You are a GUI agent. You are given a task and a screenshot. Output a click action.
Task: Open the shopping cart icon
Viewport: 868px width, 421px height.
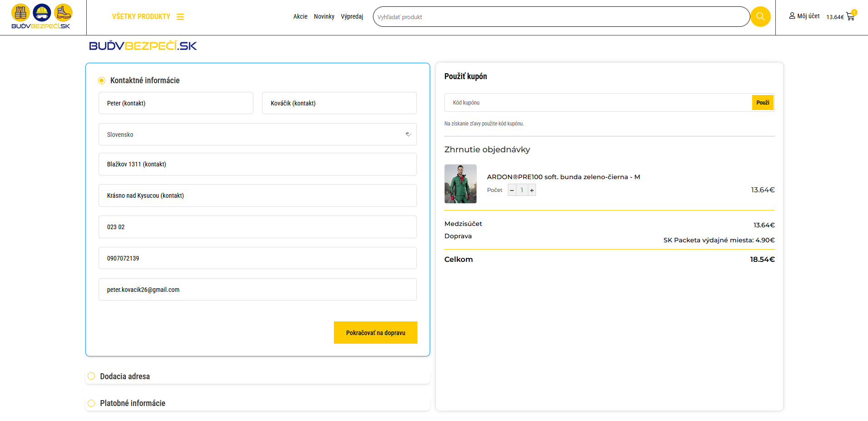click(850, 16)
